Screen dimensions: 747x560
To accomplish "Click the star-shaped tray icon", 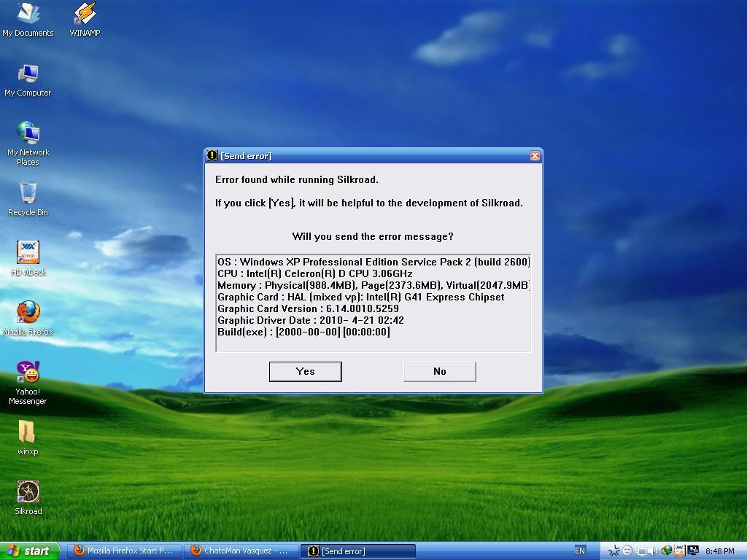I will click(614, 551).
